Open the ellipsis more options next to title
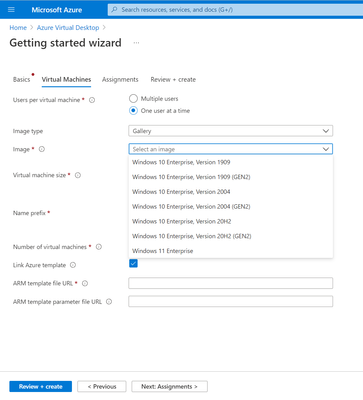Viewport: 363px width, 400px height. click(x=136, y=43)
